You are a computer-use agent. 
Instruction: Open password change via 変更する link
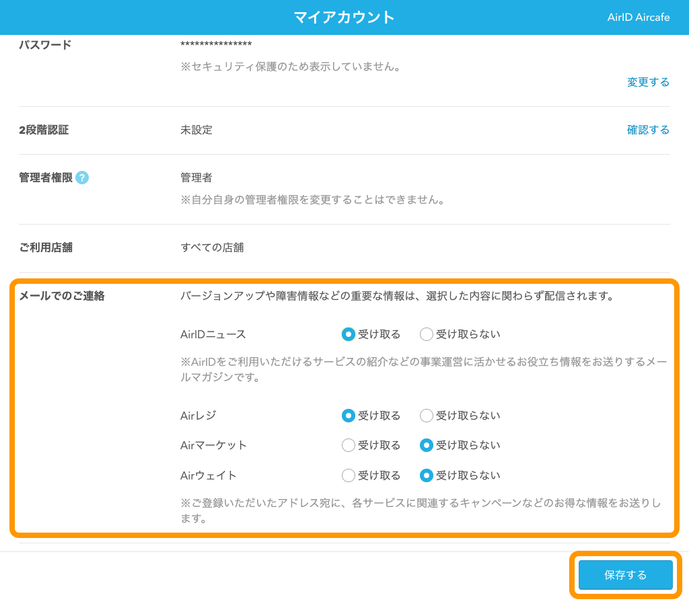[x=647, y=82]
